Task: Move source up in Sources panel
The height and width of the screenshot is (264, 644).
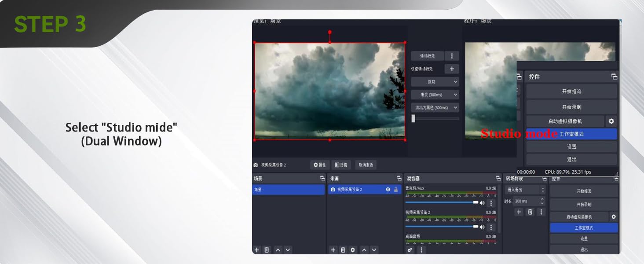Action: (364, 250)
